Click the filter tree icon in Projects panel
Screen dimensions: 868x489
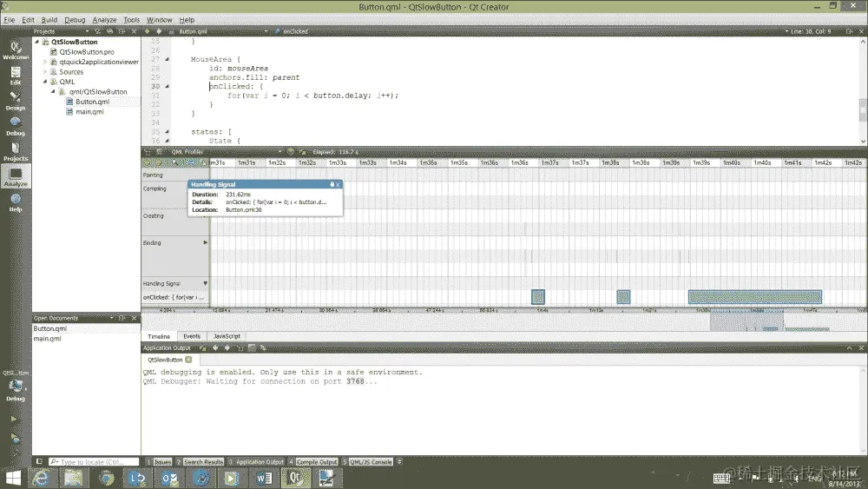point(97,31)
